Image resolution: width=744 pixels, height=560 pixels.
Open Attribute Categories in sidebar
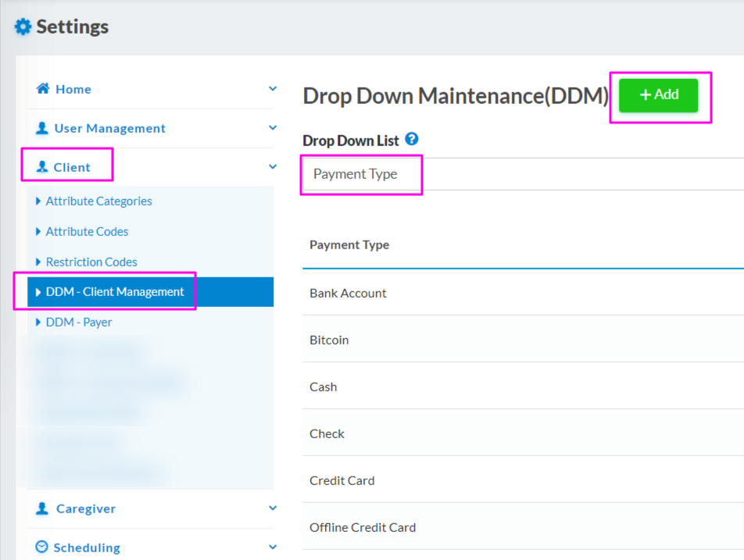(98, 202)
